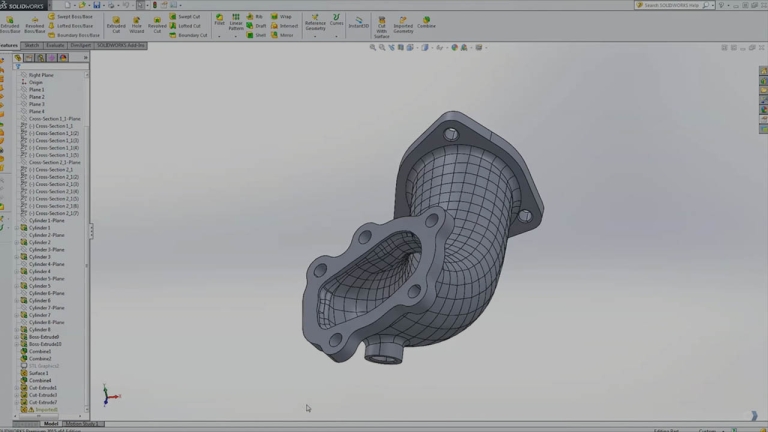Open the DimXpertManager tab icon
This screenshot has width=768, height=432.
pyautogui.click(x=52, y=58)
